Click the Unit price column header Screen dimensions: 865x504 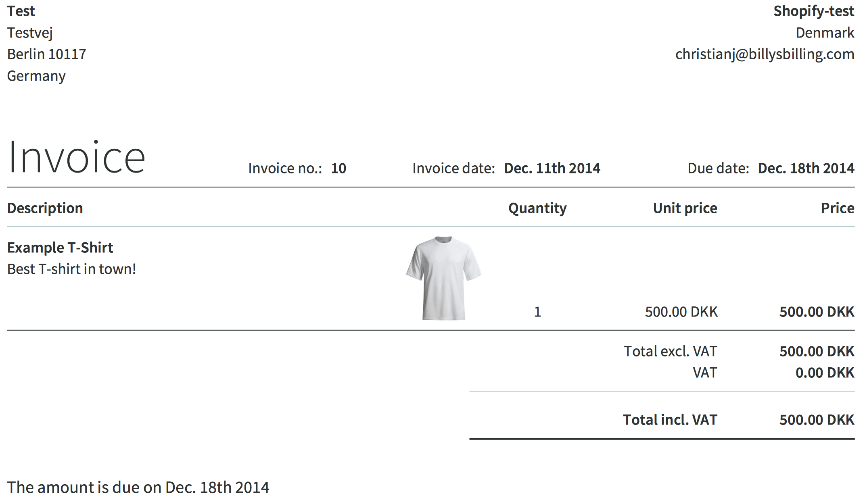pos(685,208)
